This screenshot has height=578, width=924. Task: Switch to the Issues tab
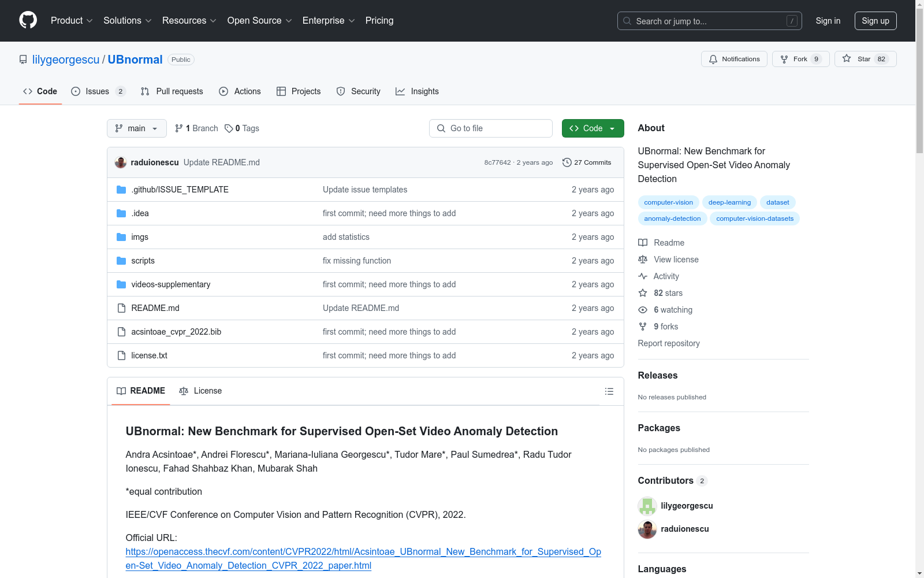coord(98,91)
